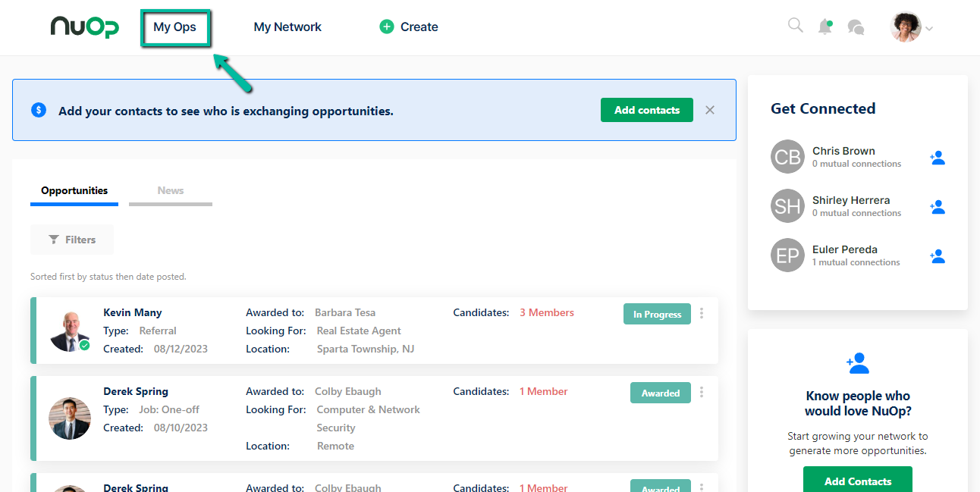
Task: Click Barbara Tesa awarded name
Action: 345,312
